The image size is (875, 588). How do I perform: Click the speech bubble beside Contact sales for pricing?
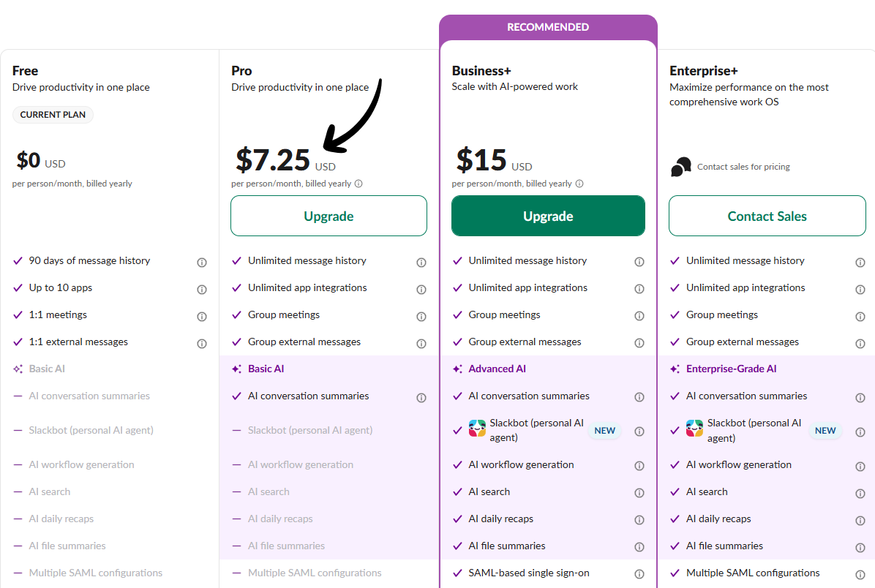pyautogui.click(x=680, y=166)
